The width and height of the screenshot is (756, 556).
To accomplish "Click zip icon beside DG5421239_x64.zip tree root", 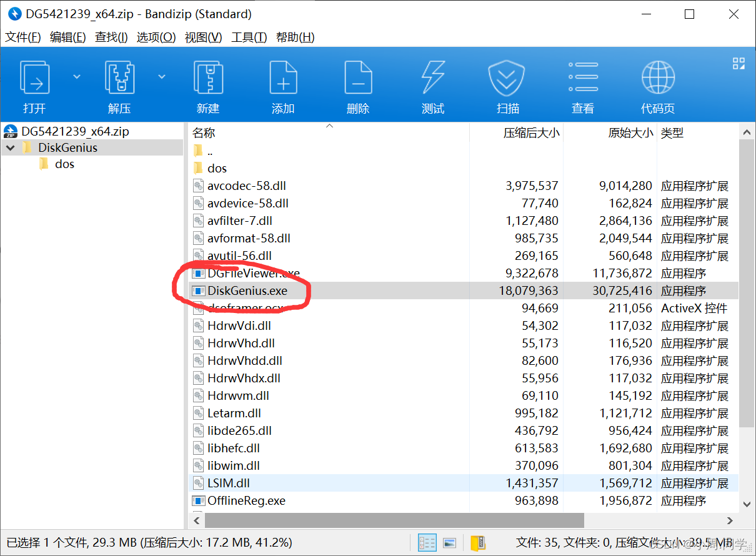I will pyautogui.click(x=11, y=131).
